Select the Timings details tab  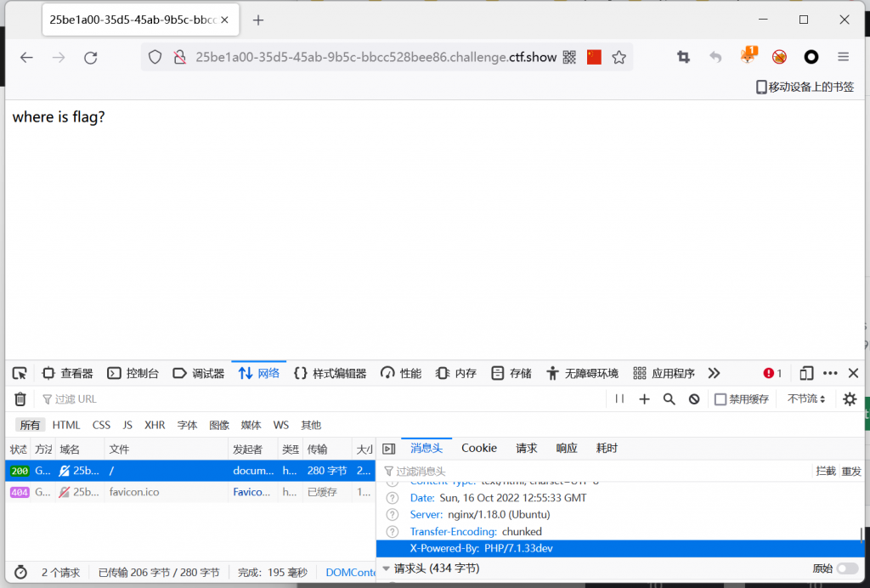607,448
